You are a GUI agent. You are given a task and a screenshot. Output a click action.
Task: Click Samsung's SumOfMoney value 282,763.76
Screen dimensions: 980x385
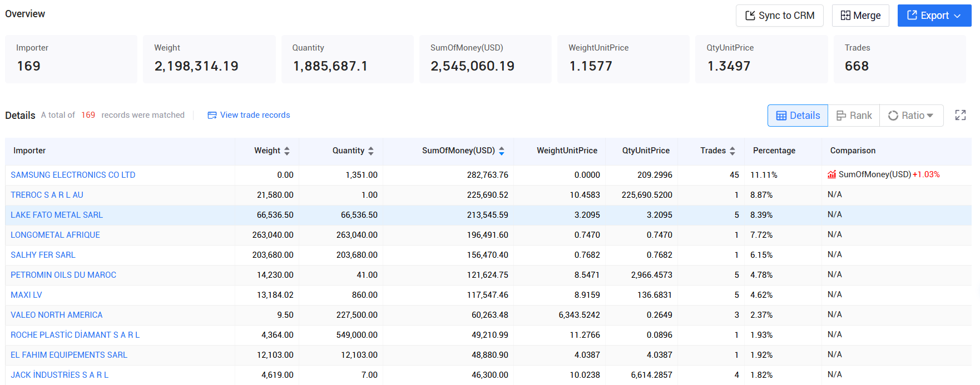(x=487, y=175)
